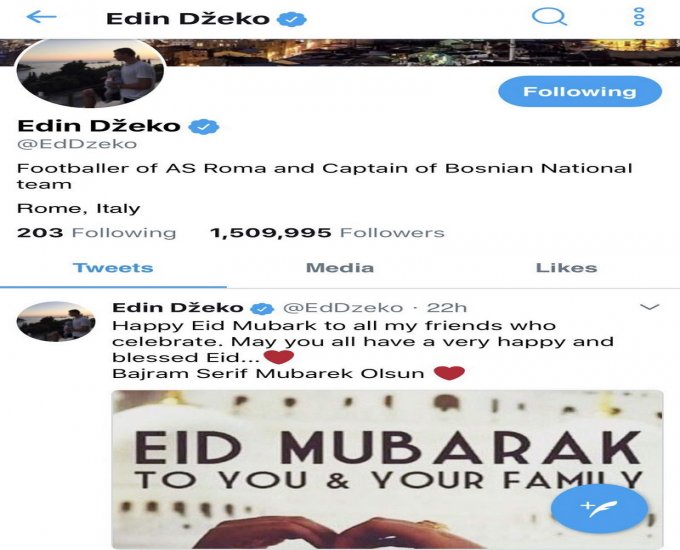The width and height of the screenshot is (680, 550).
Task: Open search with the magnifier icon
Action: tap(549, 17)
